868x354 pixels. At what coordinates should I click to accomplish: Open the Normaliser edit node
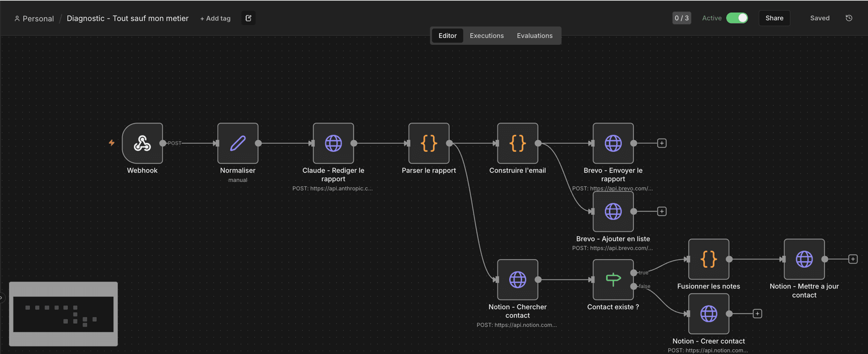tap(238, 143)
